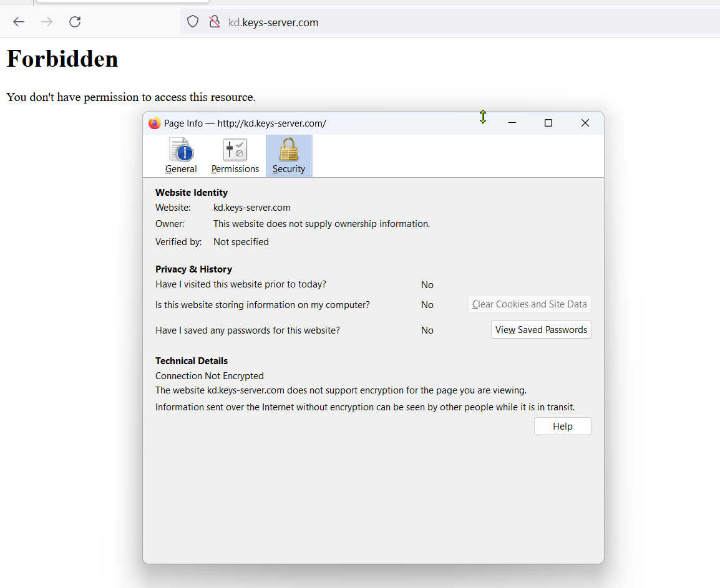Click 'Information sent over the Internet' sentence
The height and width of the screenshot is (588, 720).
[x=365, y=407]
